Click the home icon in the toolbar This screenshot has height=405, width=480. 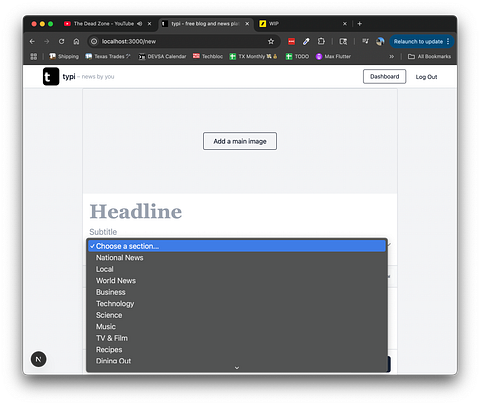76,41
